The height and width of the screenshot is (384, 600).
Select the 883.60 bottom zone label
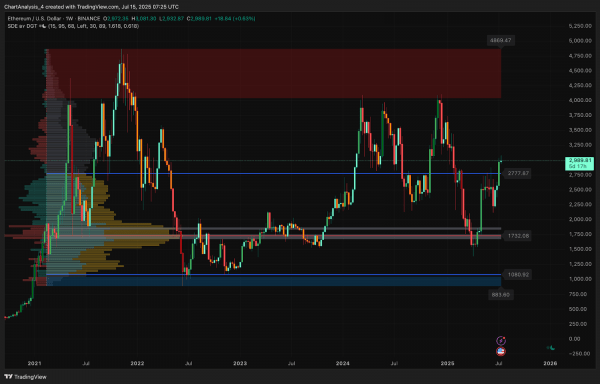tap(501, 295)
